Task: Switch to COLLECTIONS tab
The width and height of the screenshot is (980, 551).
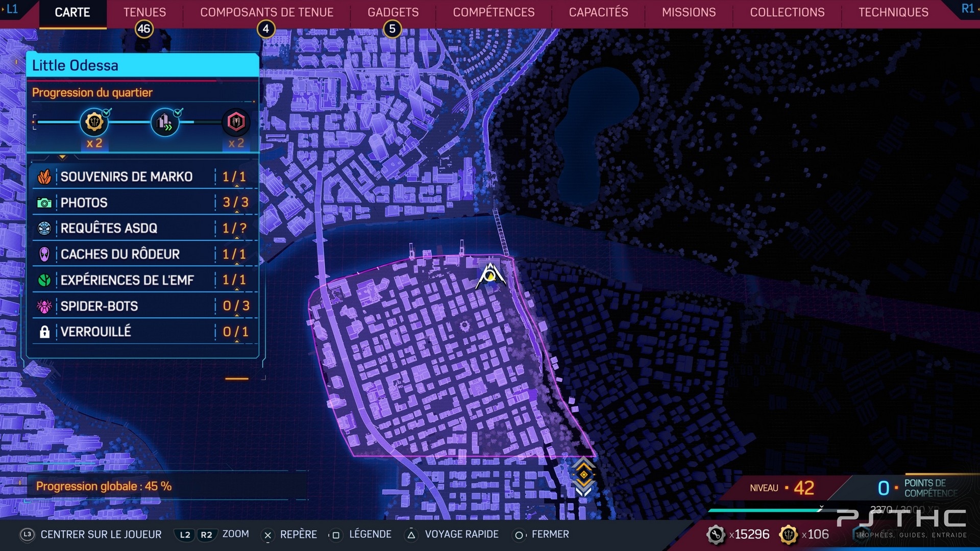Action: coord(787,12)
